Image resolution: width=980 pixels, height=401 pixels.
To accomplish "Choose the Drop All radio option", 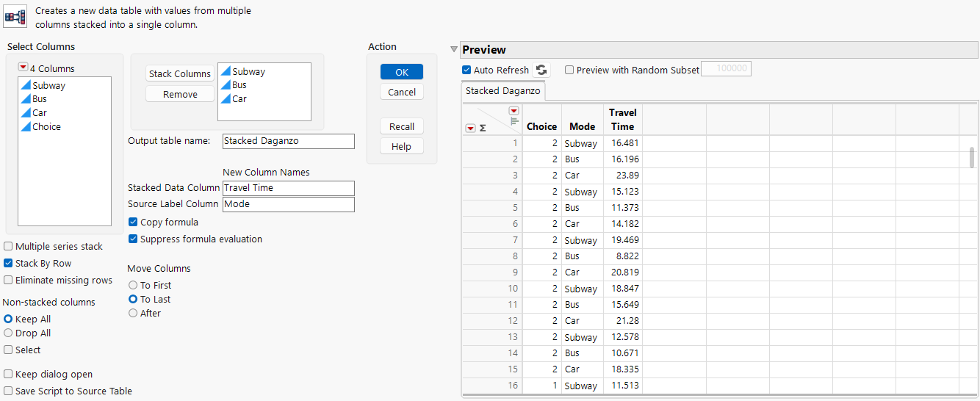I will coord(8,333).
